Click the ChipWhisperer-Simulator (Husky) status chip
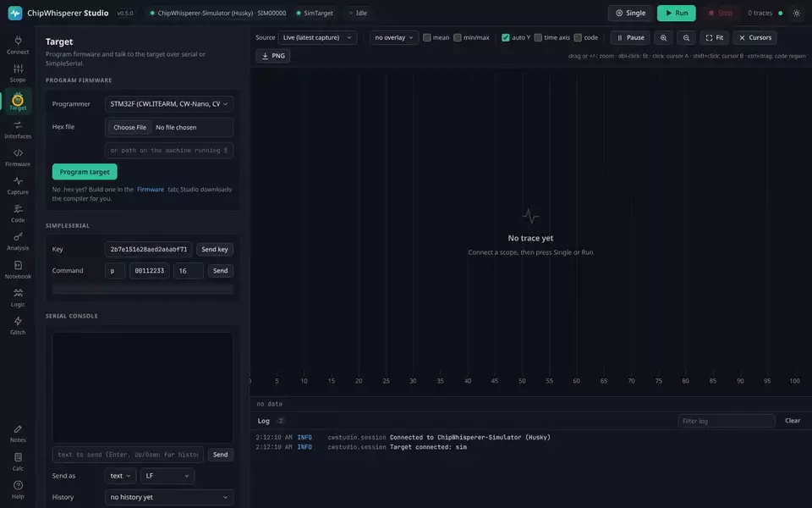This screenshot has width=812, height=508. 218,13
